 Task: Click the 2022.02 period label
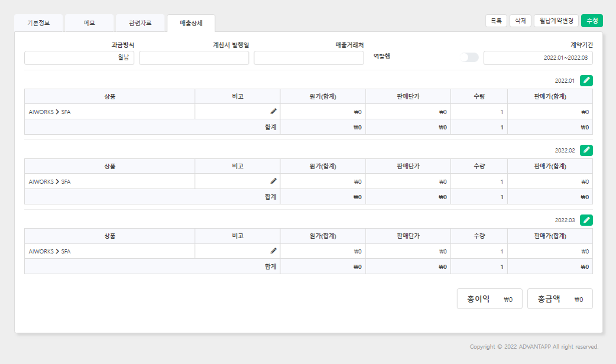(x=565, y=151)
